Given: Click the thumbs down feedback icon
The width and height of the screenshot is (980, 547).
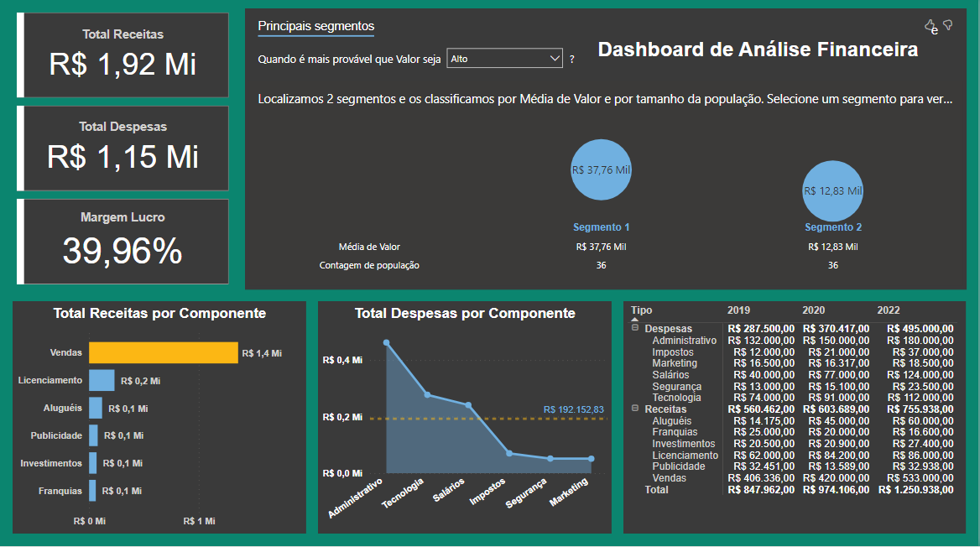Looking at the screenshot, I should click(x=947, y=25).
